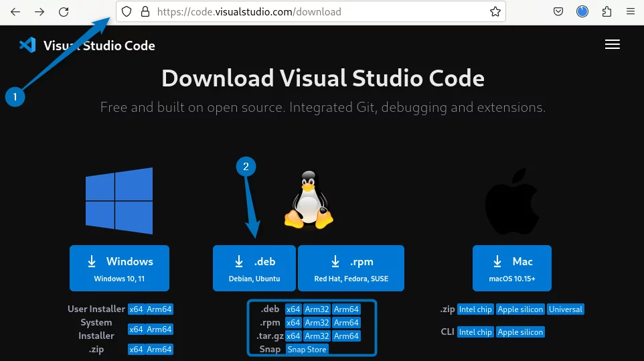Open the Snap Store link
644x361 pixels.
click(x=307, y=350)
